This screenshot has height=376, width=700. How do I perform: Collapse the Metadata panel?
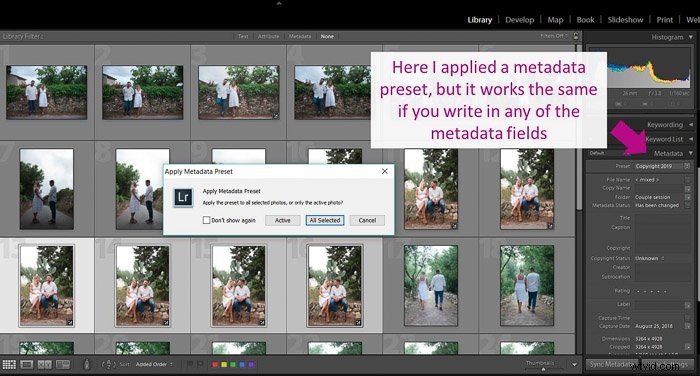[691, 153]
